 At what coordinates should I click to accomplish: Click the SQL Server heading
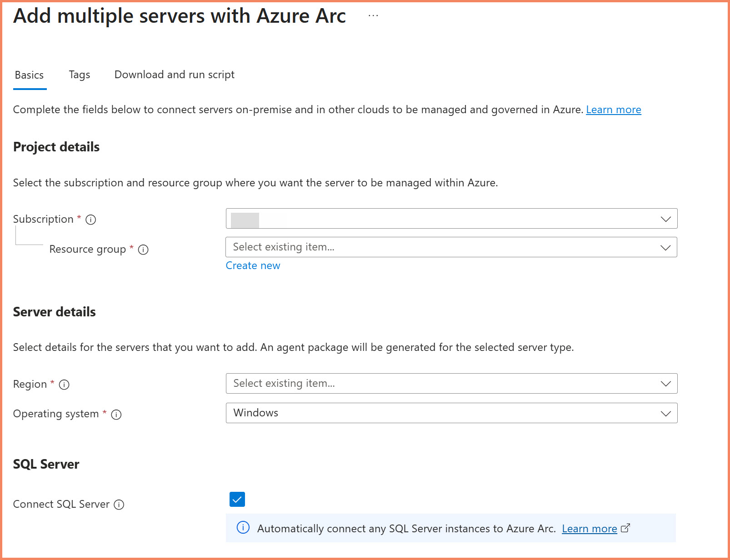point(46,464)
